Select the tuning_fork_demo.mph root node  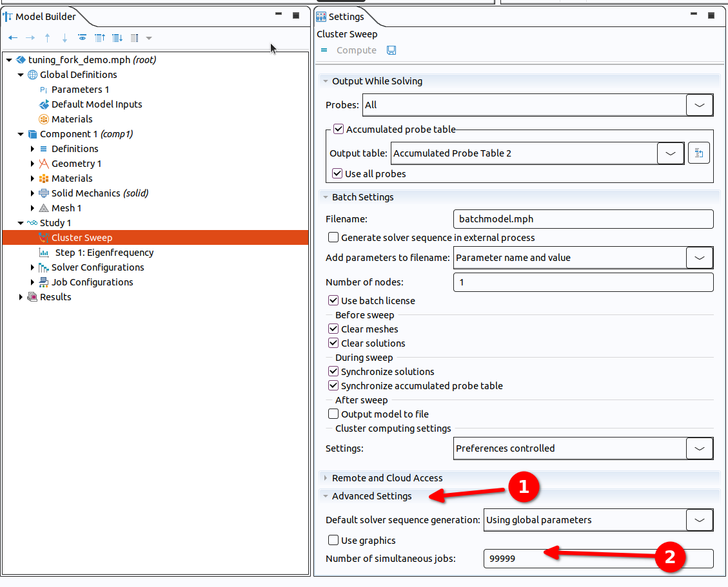(92, 60)
